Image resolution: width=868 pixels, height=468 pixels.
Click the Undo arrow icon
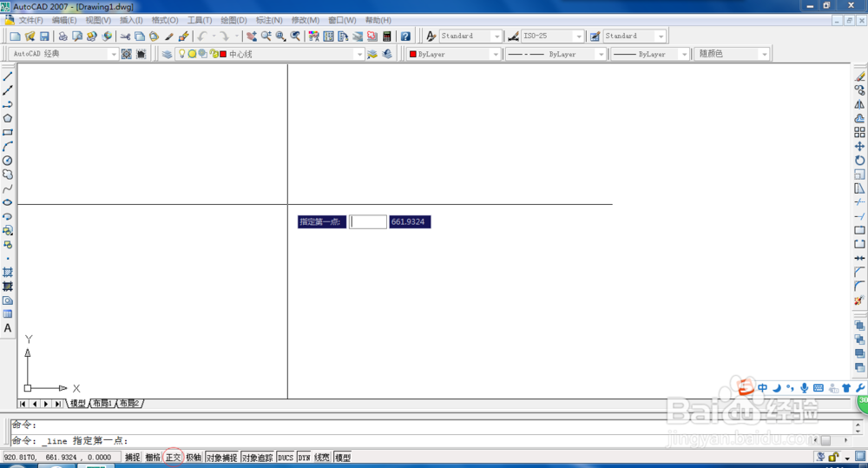pos(202,36)
